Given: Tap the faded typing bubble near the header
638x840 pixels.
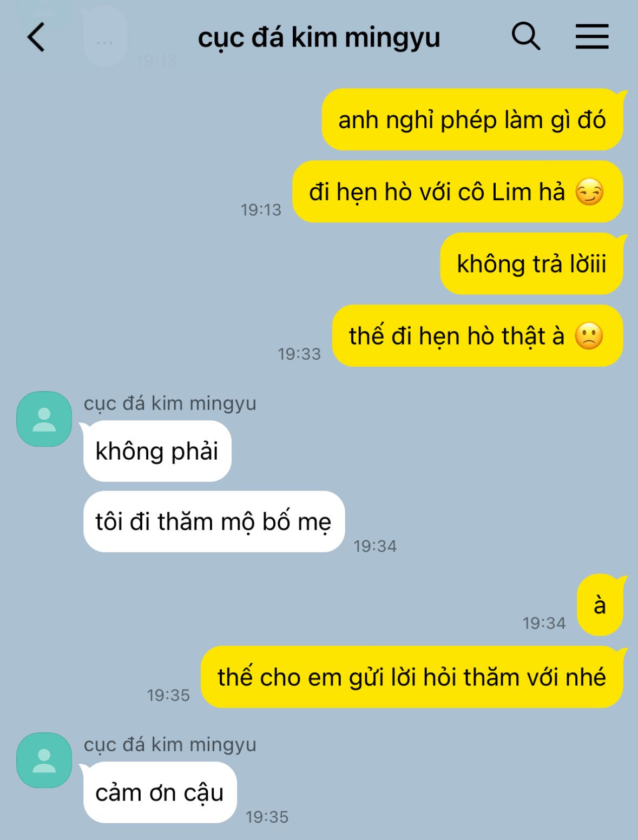Looking at the screenshot, I should click(x=105, y=38).
